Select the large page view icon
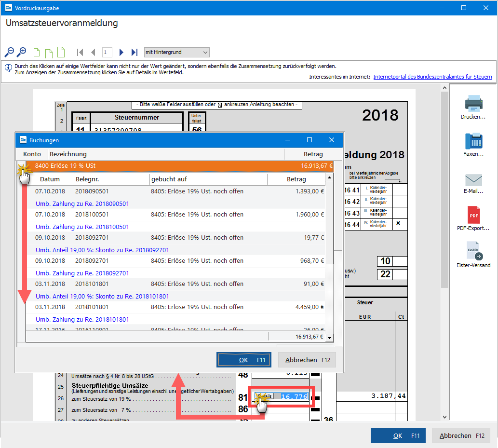498x448 pixels. 61,52
